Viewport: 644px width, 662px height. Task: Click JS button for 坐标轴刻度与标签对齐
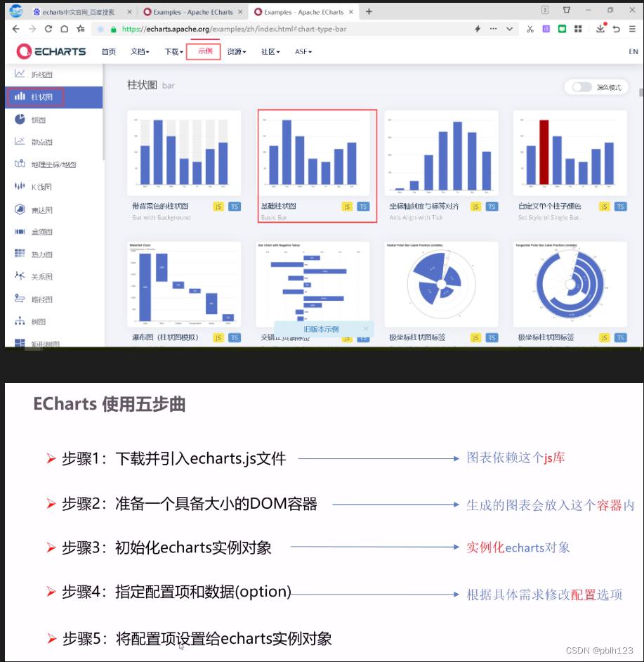tap(475, 207)
